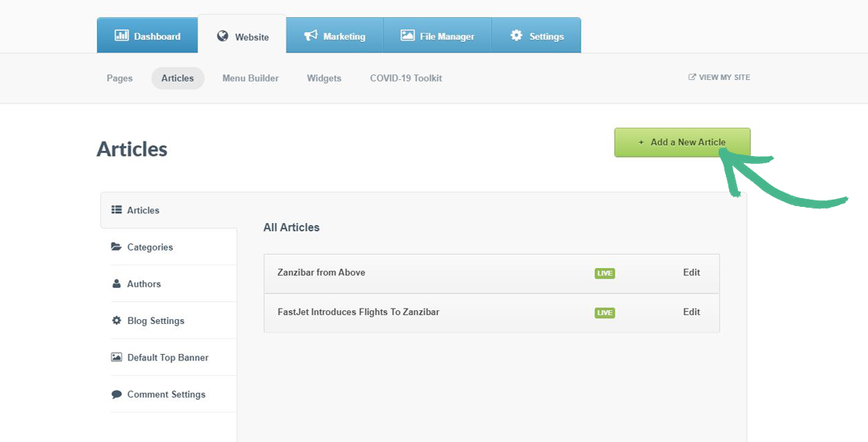Click the Comment Settings speech bubble icon
This screenshot has height=442, width=868.
pos(116,394)
